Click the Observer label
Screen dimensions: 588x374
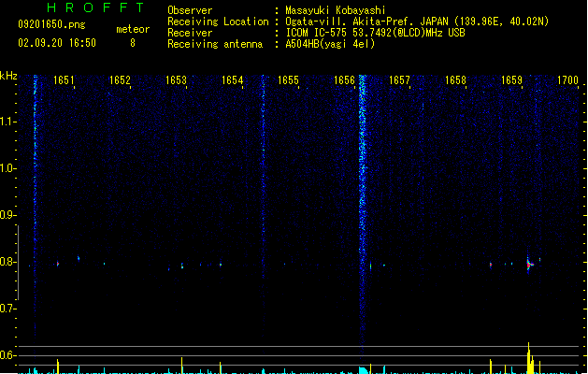pos(190,10)
